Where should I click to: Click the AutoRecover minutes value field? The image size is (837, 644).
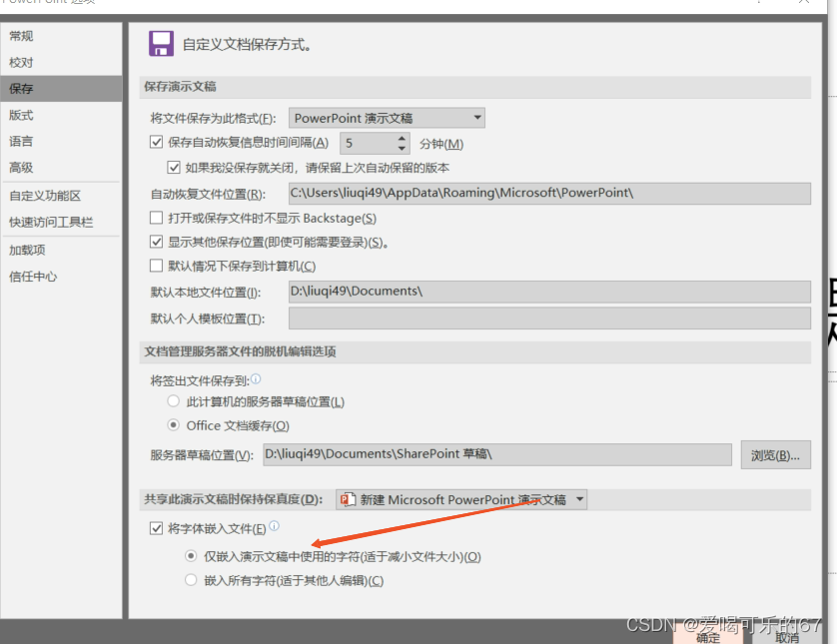[x=369, y=143]
